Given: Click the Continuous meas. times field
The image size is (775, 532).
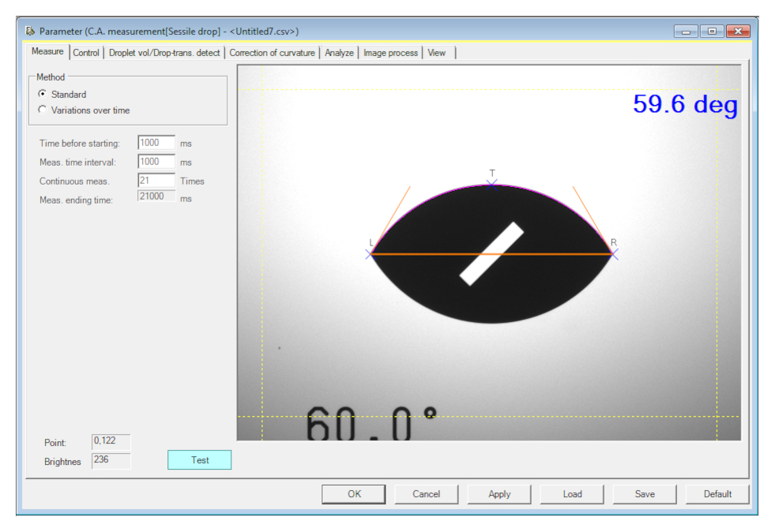Looking at the screenshot, I should (156, 181).
